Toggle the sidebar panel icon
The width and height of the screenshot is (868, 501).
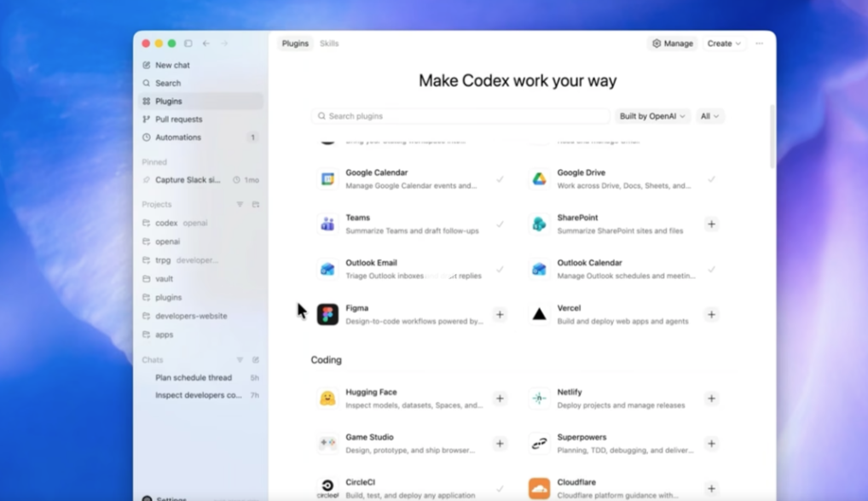188,44
